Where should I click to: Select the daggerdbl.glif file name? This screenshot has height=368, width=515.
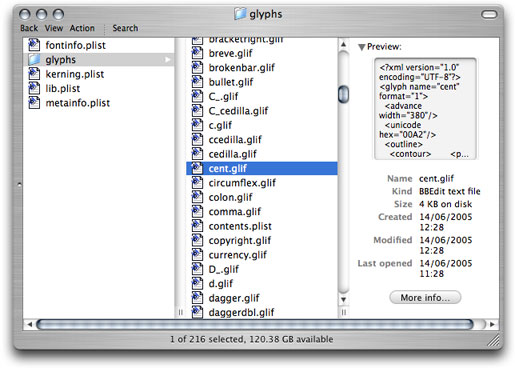(x=241, y=312)
